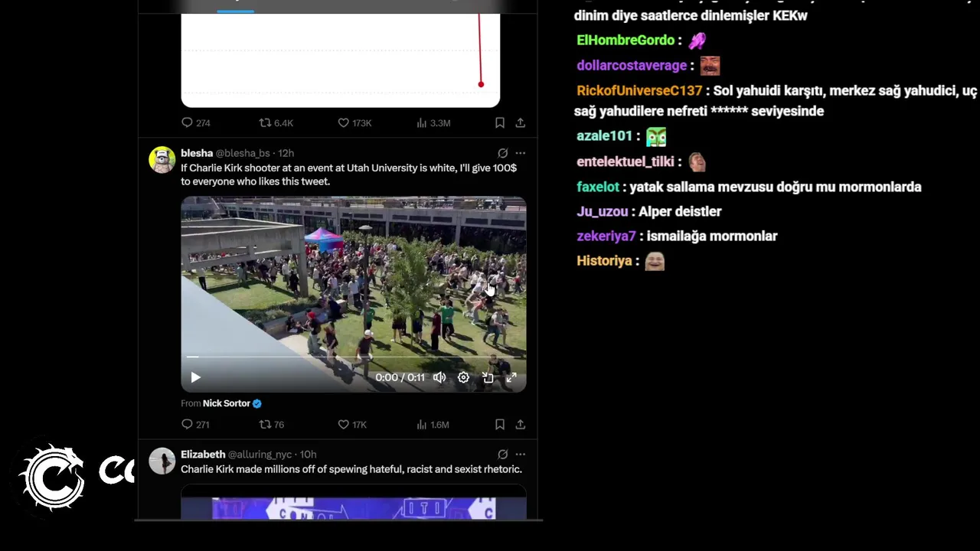
Task: Retweet blesha's tweet with 76 reposts
Action: 272,425
